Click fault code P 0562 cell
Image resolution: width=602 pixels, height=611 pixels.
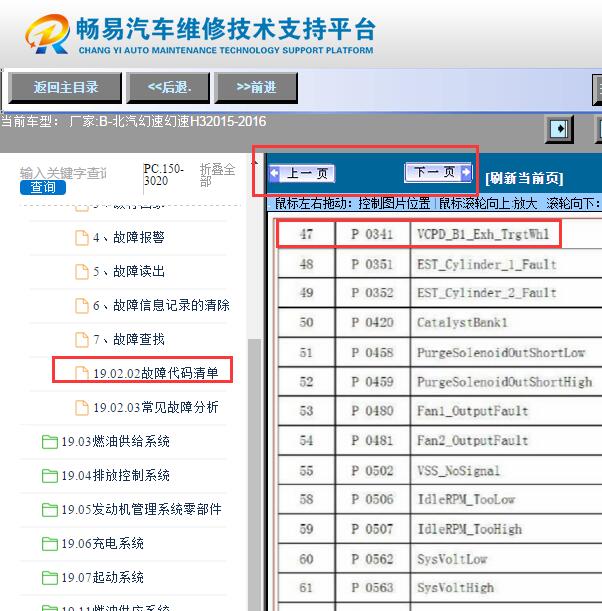[x=372, y=559]
